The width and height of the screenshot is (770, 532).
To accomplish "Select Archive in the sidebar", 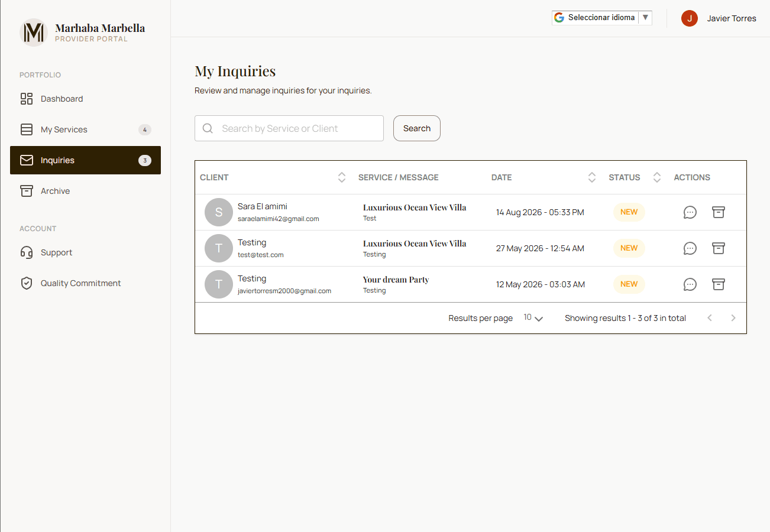I will (x=85, y=191).
